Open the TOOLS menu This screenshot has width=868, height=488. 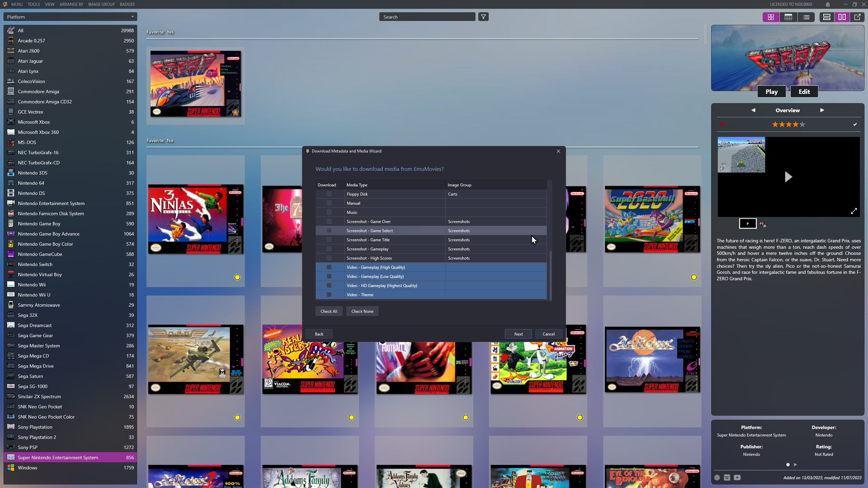[34, 4]
